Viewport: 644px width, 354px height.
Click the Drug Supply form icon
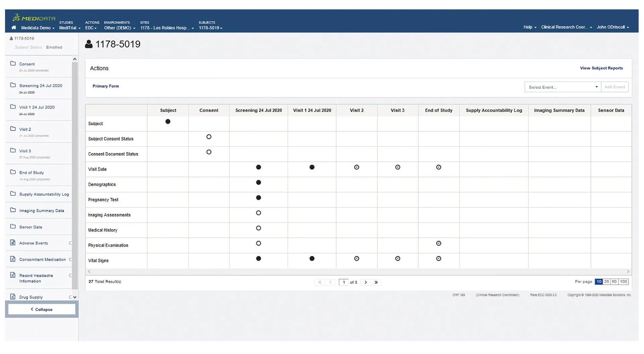point(13,297)
